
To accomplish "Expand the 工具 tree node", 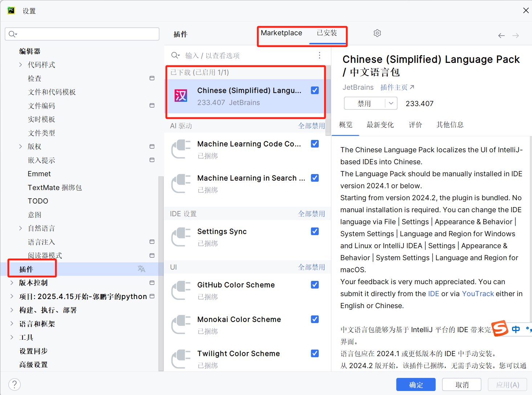I will coord(12,337).
